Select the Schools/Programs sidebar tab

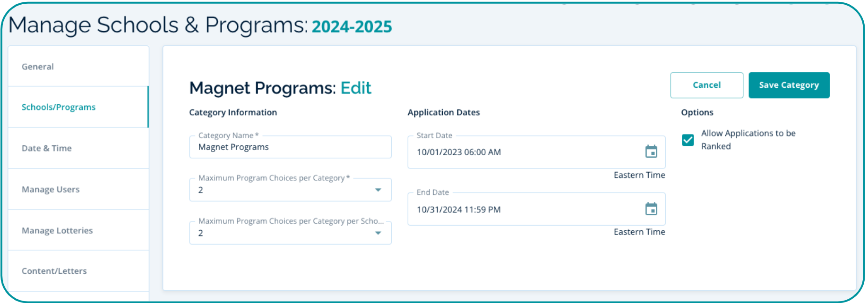point(59,107)
